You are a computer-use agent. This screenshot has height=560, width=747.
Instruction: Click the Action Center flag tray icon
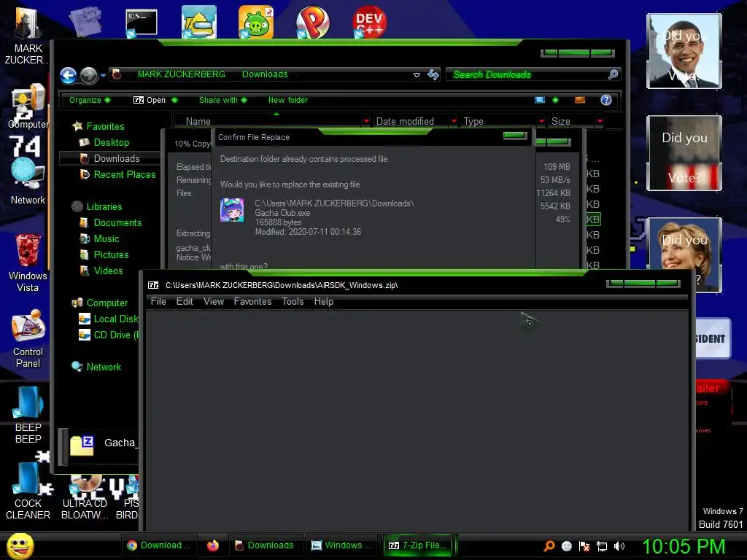584,546
